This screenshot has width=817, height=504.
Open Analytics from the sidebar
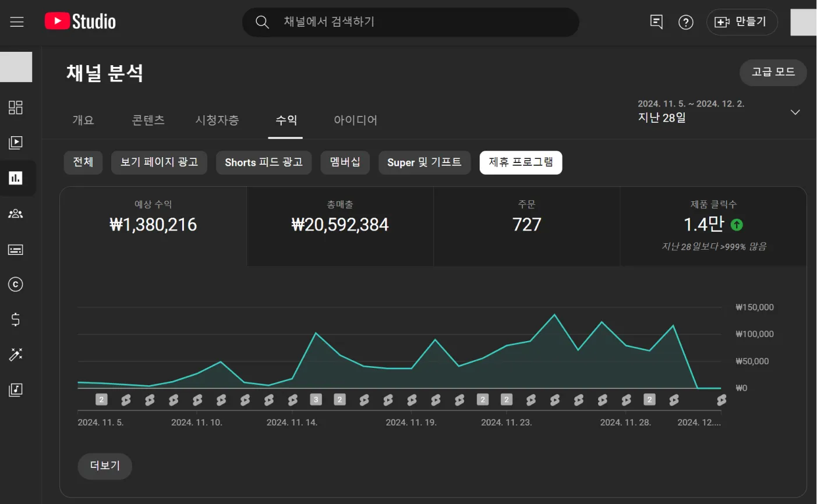pyautogui.click(x=16, y=178)
